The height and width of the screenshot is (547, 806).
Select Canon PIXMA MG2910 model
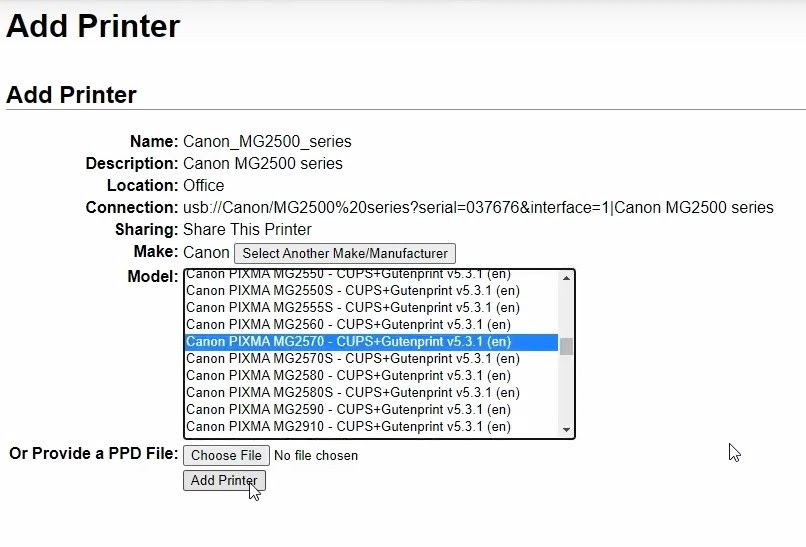click(x=371, y=426)
